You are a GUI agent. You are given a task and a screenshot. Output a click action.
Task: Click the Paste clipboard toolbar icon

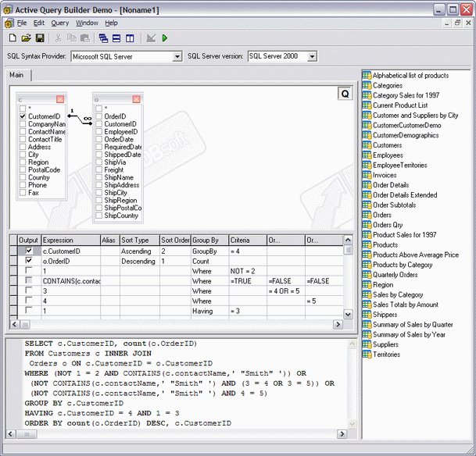click(85, 38)
